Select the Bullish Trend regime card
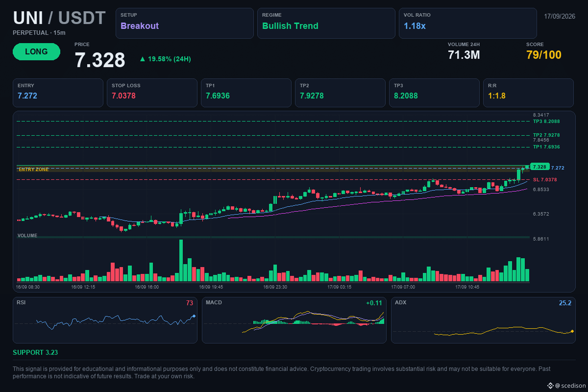The image size is (588, 392). [326, 23]
